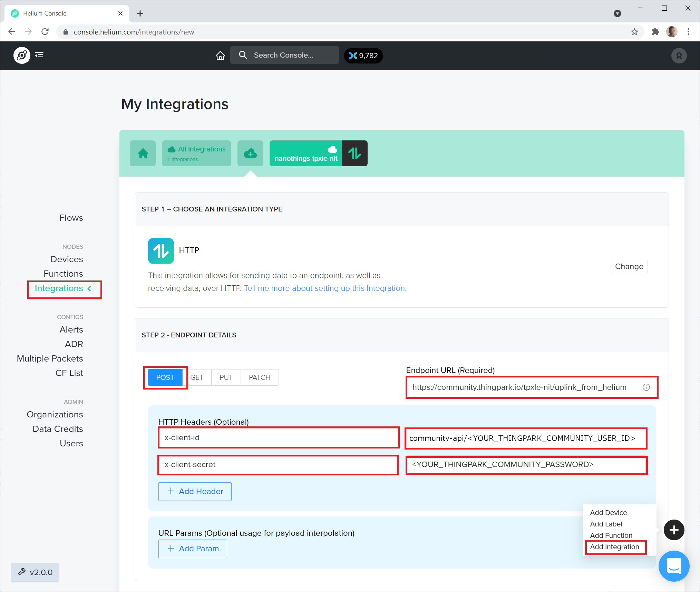This screenshot has width=700, height=592.
Task: Go to Console home via house icon
Action: 220,55
